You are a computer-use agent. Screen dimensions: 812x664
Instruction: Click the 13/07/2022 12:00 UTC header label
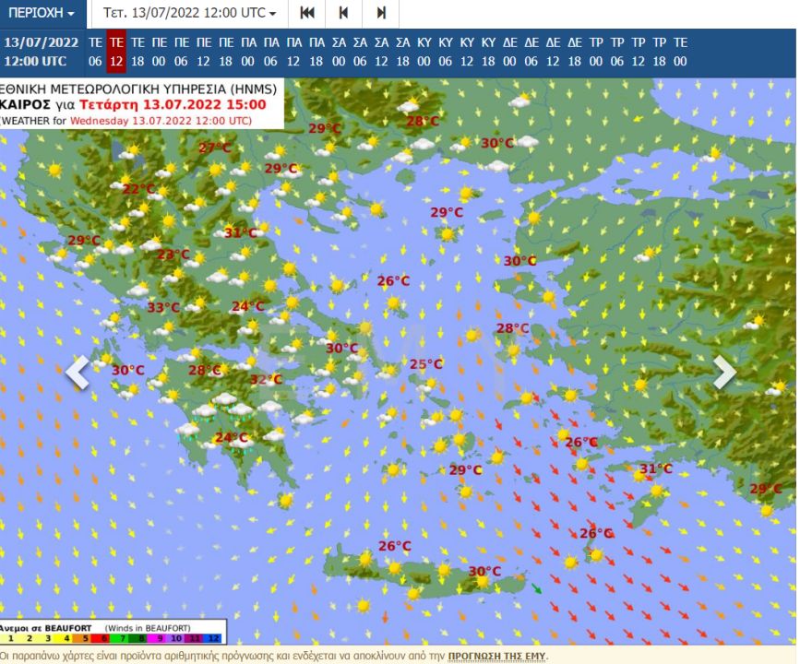41,52
